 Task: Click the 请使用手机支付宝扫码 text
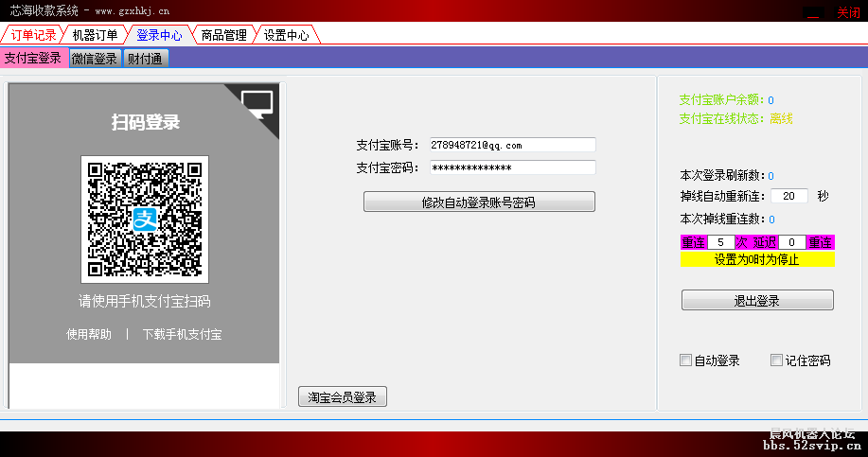pyautogui.click(x=145, y=302)
